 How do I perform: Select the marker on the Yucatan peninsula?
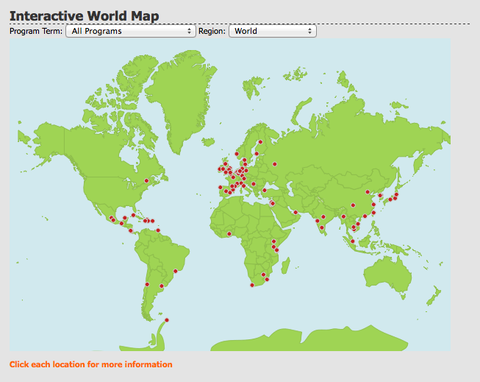click(x=125, y=218)
